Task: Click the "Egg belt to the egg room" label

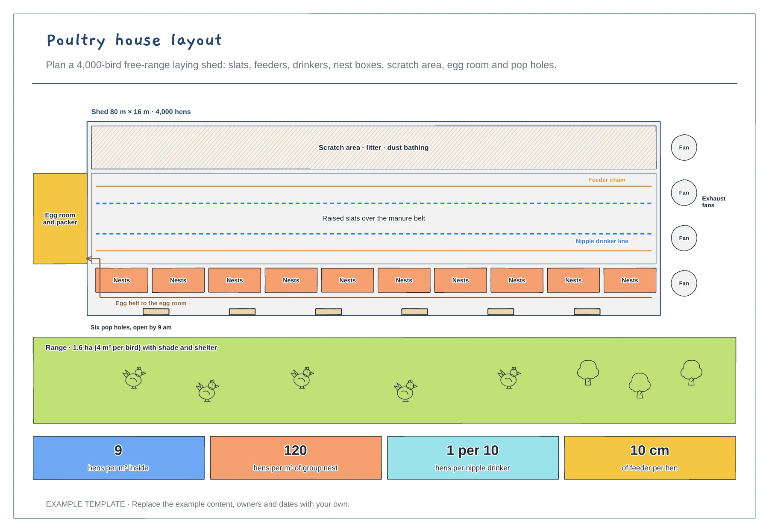Action: coord(151,303)
